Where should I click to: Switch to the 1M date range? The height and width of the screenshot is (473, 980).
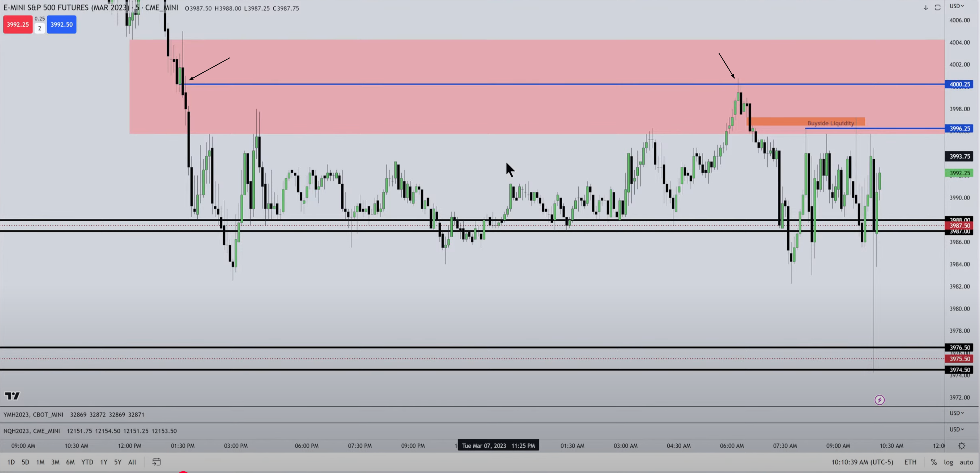pos(40,462)
